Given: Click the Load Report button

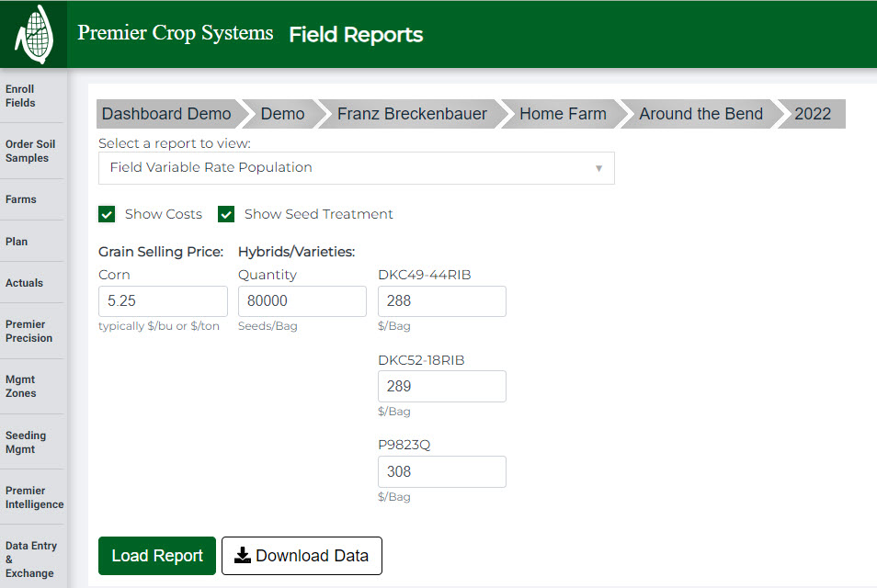Looking at the screenshot, I should (x=156, y=555).
